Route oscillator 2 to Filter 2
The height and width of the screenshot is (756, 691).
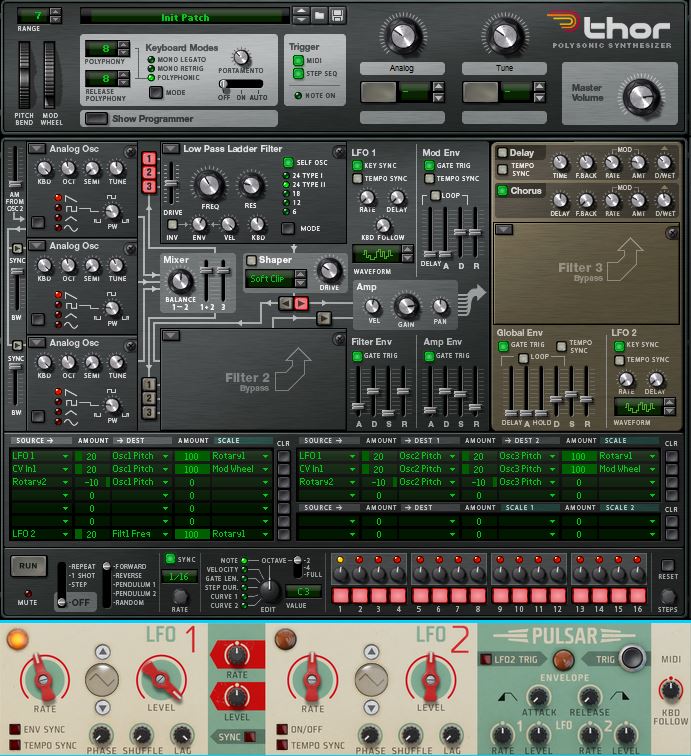[x=149, y=398]
